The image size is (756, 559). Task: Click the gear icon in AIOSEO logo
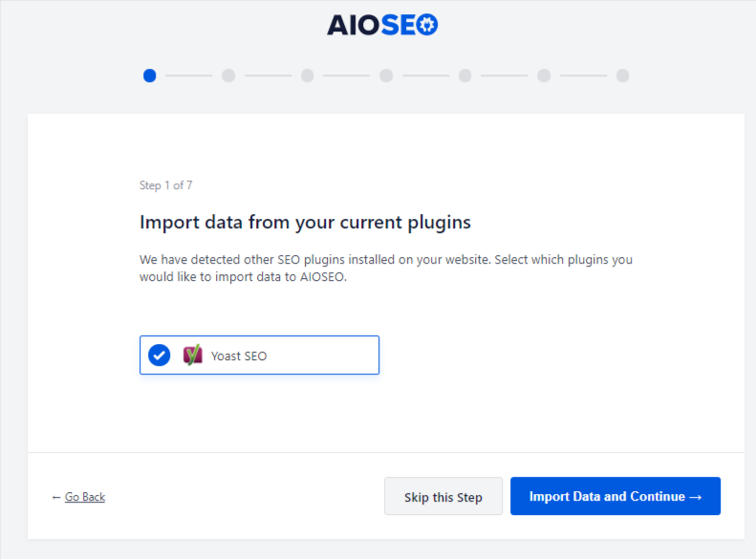point(427,26)
